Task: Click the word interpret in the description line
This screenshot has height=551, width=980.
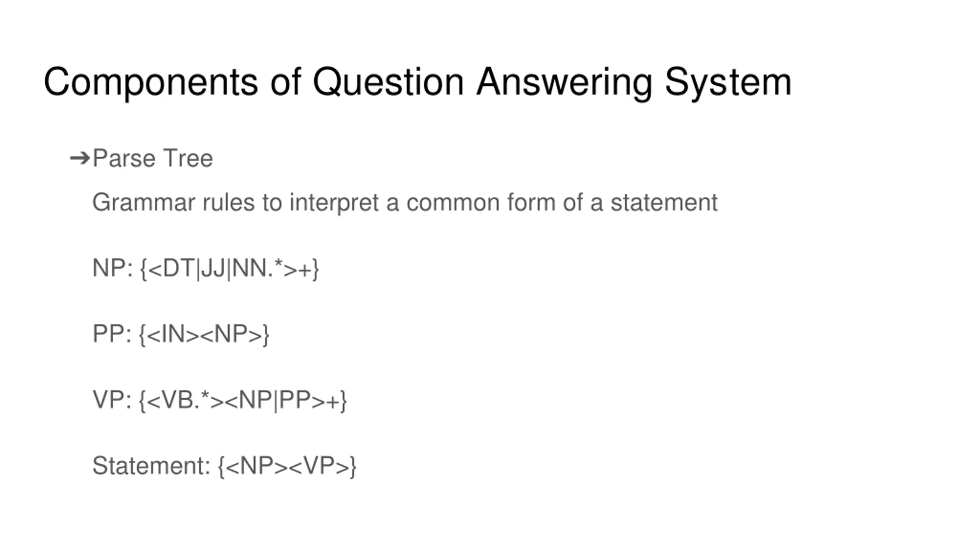Action: click(334, 203)
